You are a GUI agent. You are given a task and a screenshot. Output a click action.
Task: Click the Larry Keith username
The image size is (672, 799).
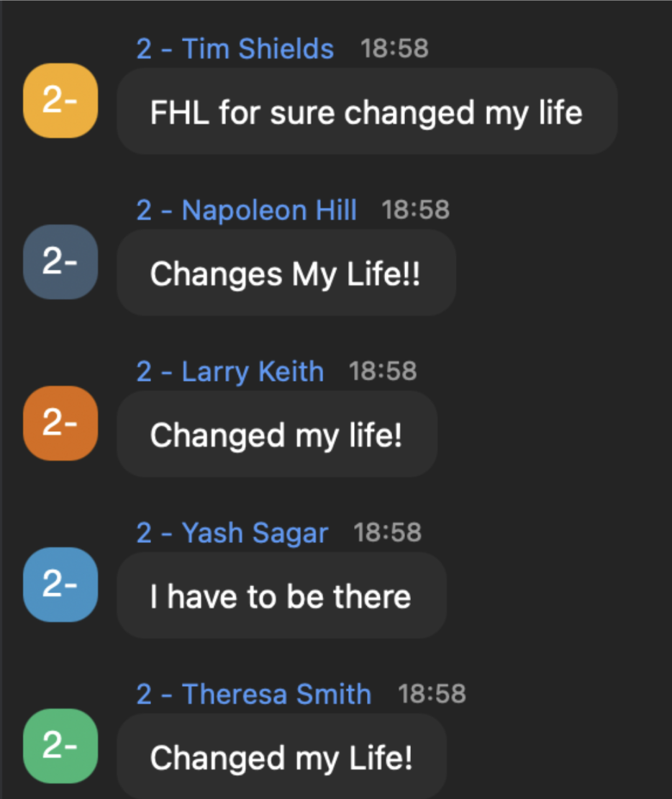pyautogui.click(x=229, y=371)
